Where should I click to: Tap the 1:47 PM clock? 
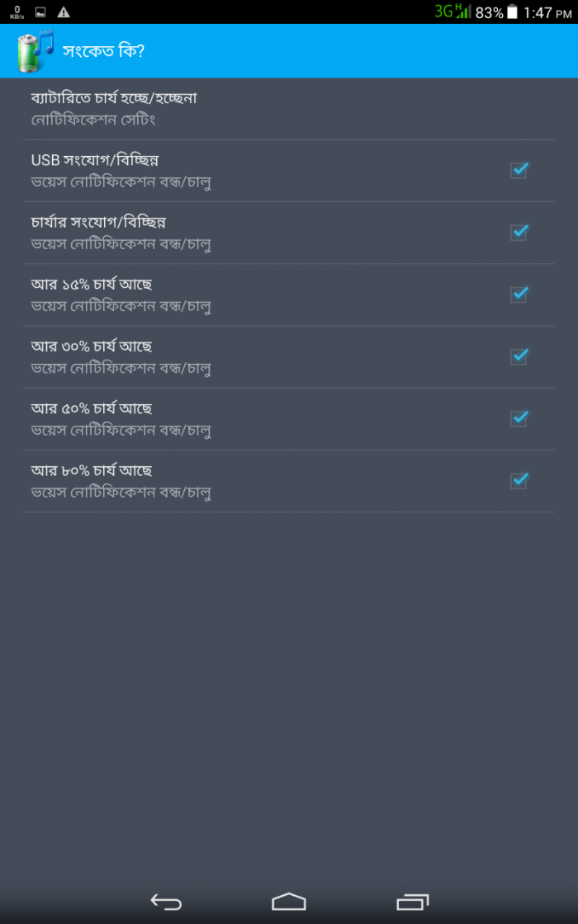pos(548,12)
